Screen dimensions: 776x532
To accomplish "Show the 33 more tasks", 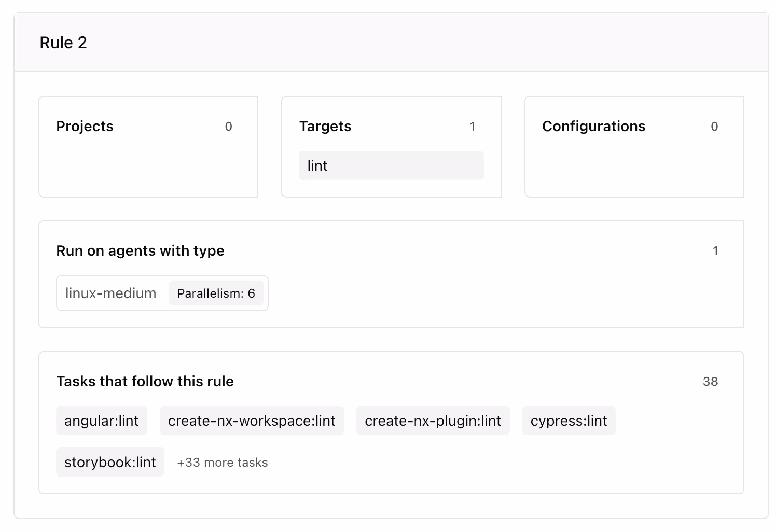I will pos(222,462).
